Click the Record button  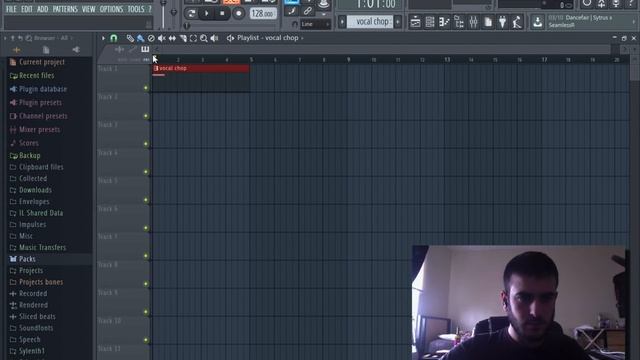[x=238, y=13]
